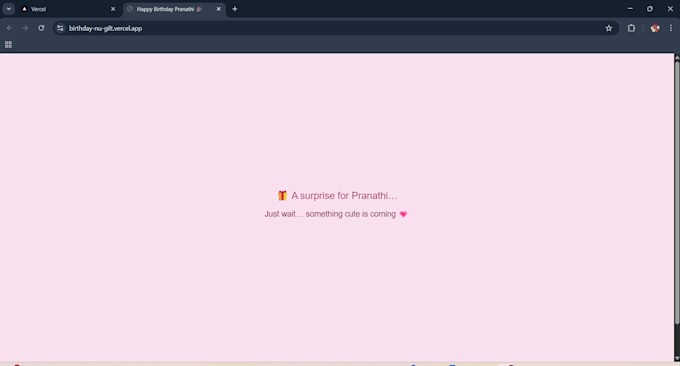Open Chrome's three-dot menu
The image size is (680, 366).
click(670, 28)
